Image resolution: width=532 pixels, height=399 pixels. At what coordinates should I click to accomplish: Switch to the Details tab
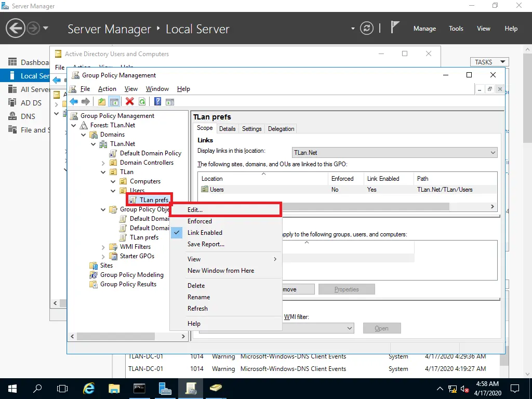click(x=227, y=129)
